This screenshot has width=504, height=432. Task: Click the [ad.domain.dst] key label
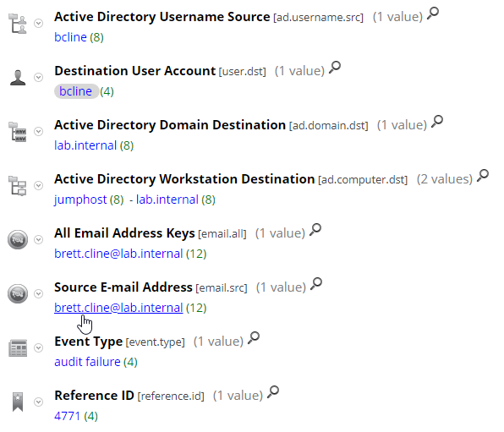328,125
